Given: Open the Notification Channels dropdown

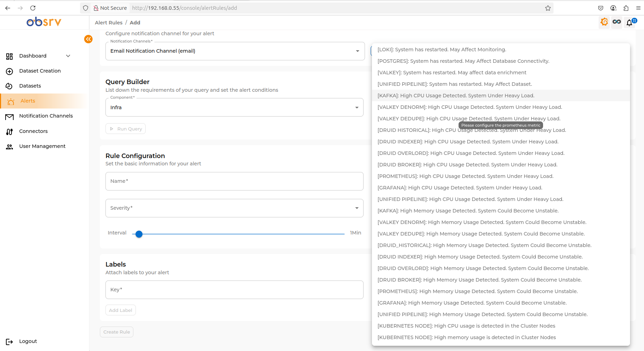Looking at the screenshot, I should click(x=235, y=51).
